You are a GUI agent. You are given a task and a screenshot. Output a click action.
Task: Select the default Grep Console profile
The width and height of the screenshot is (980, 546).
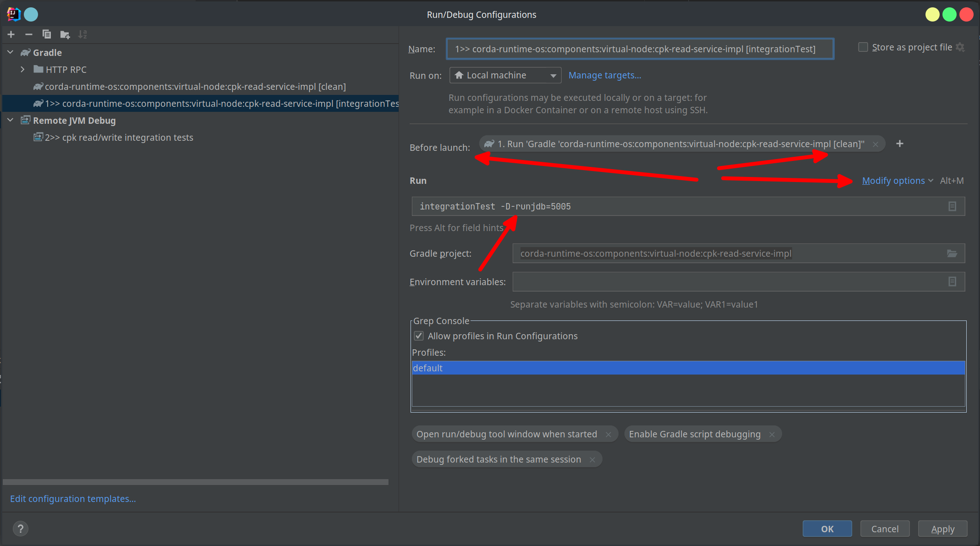687,368
